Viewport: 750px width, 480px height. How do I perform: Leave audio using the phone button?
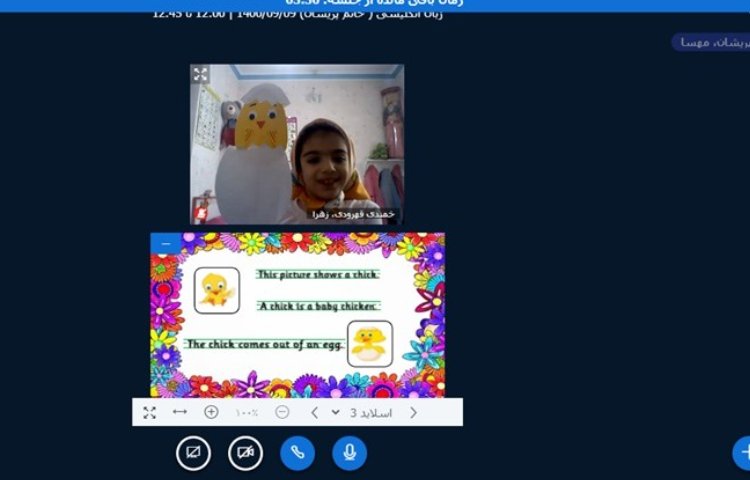[x=297, y=453]
